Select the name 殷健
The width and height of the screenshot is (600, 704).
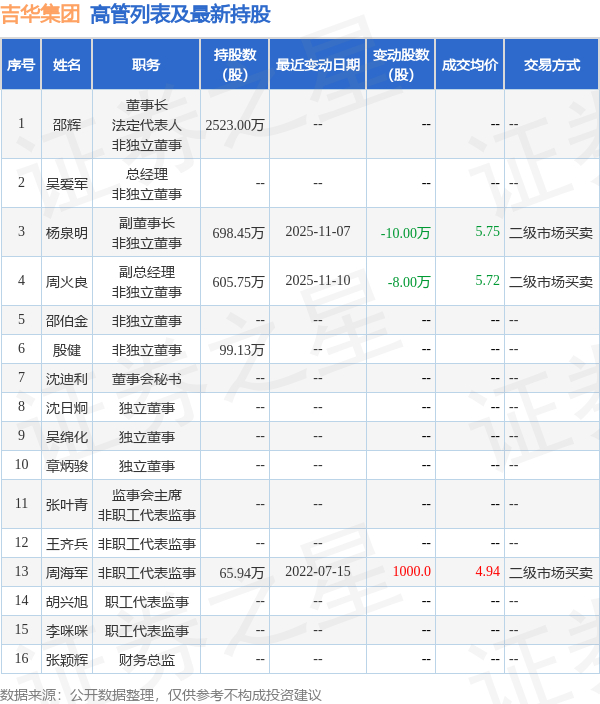(67, 350)
